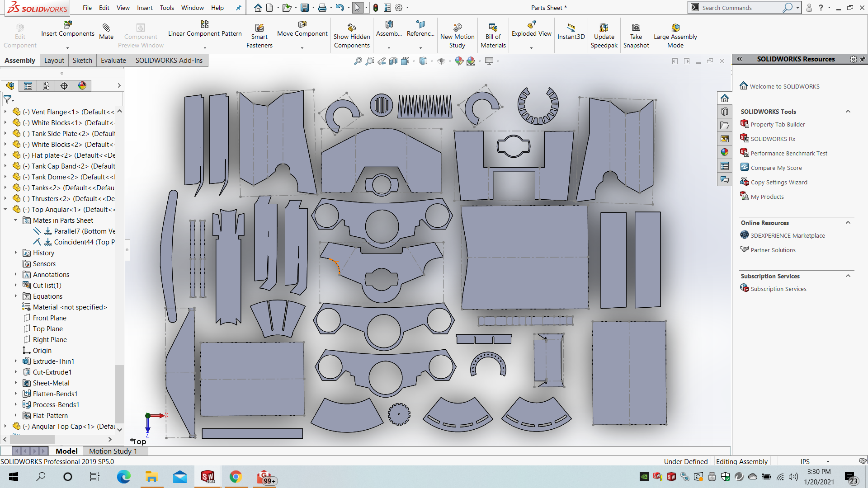Open Exploded View dropdown arrow
Screen dimensions: 868x488
point(532,48)
